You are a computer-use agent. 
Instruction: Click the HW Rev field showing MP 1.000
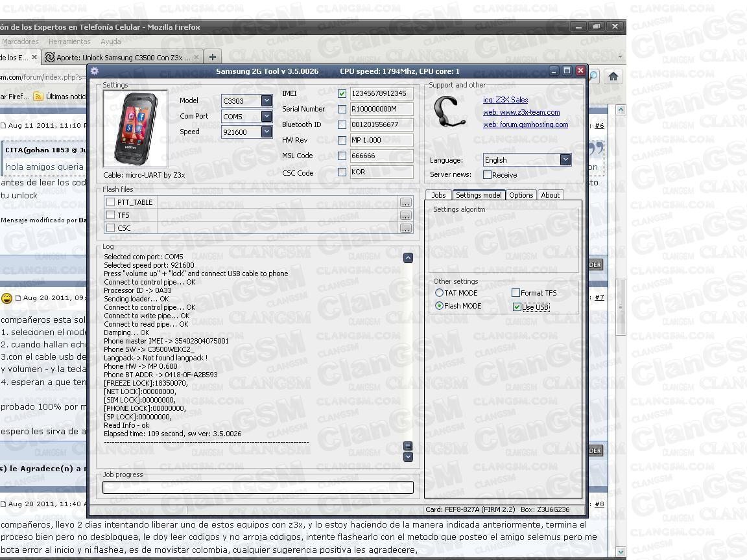point(381,140)
